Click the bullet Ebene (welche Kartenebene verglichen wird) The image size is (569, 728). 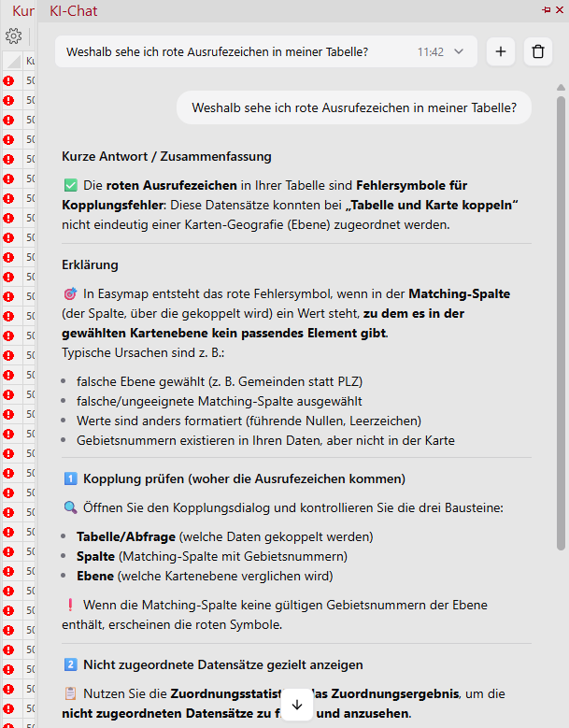pos(205,576)
